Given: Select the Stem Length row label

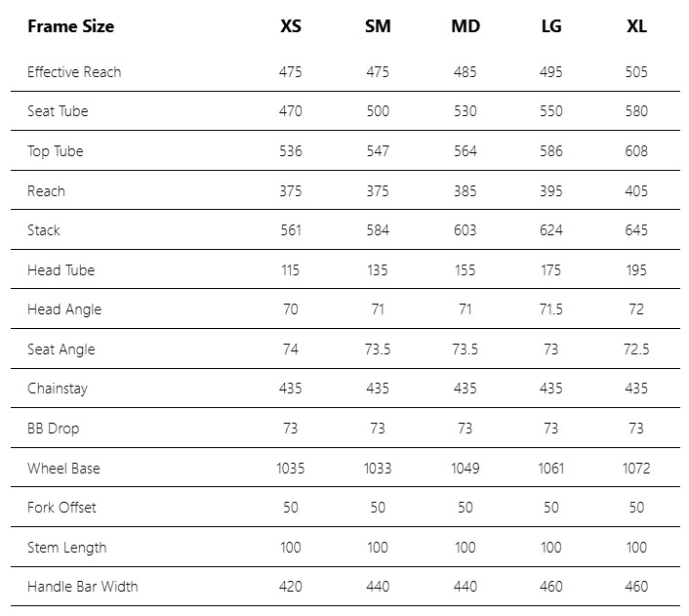Looking at the screenshot, I should [67, 548].
